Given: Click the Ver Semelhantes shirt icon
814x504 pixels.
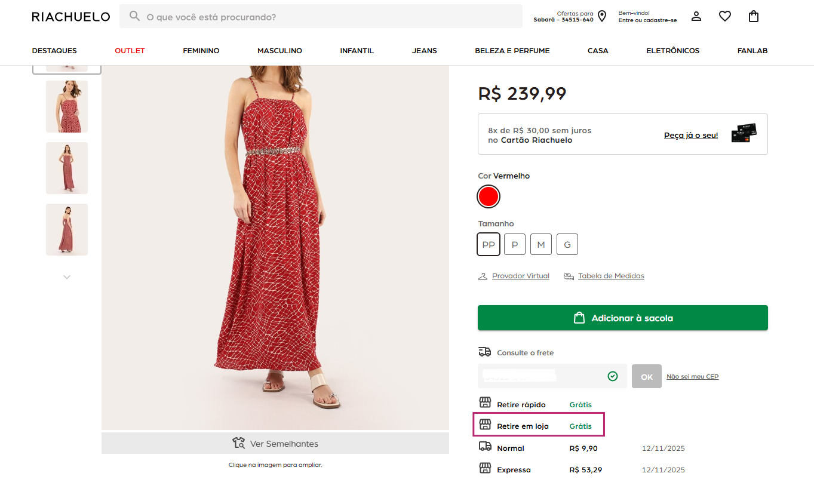Looking at the screenshot, I should (238, 443).
